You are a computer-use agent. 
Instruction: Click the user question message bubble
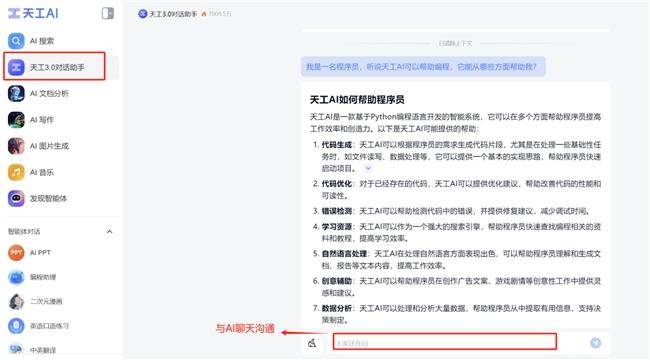pos(423,67)
